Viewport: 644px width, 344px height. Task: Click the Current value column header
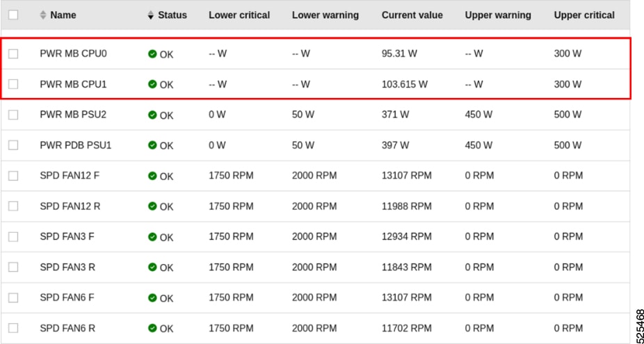point(412,15)
